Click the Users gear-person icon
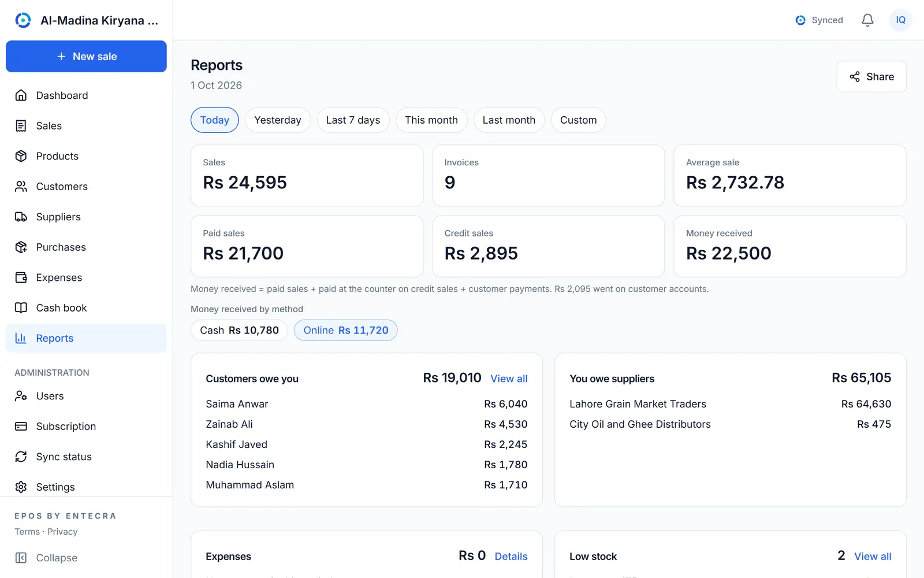Viewport: 924px width, 578px height. [x=21, y=396]
